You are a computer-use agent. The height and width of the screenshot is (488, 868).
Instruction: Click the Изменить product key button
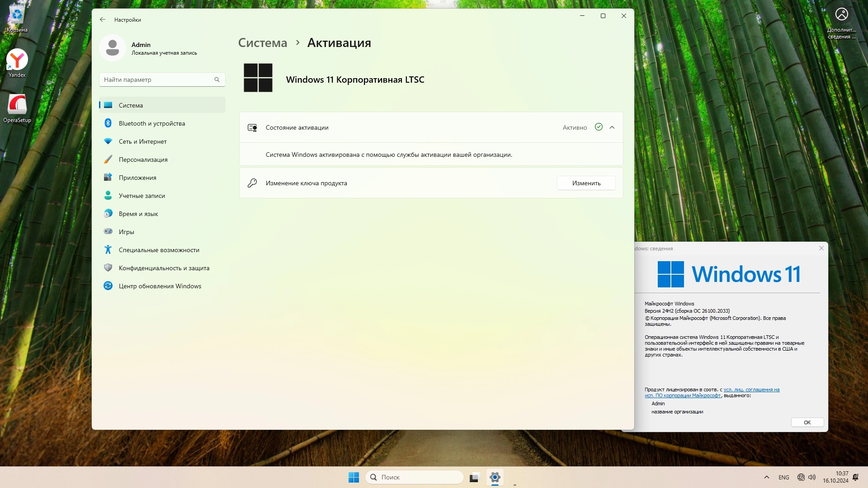(586, 183)
